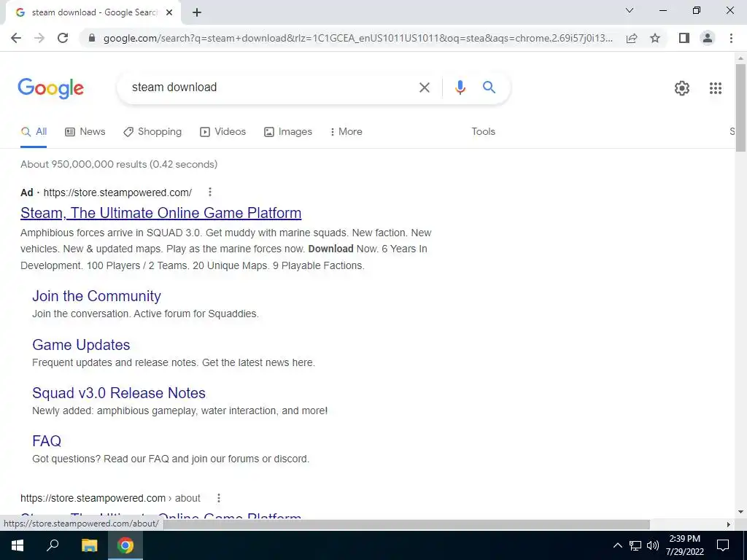Open Steam, The Ultimate Online Game Platform link
The height and width of the screenshot is (560, 747).
(x=161, y=213)
